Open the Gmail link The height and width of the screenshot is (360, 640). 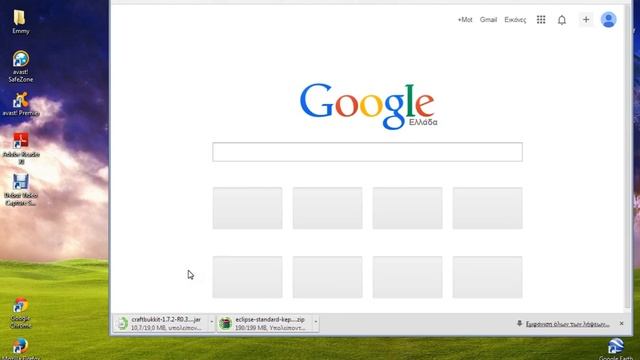(x=488, y=20)
